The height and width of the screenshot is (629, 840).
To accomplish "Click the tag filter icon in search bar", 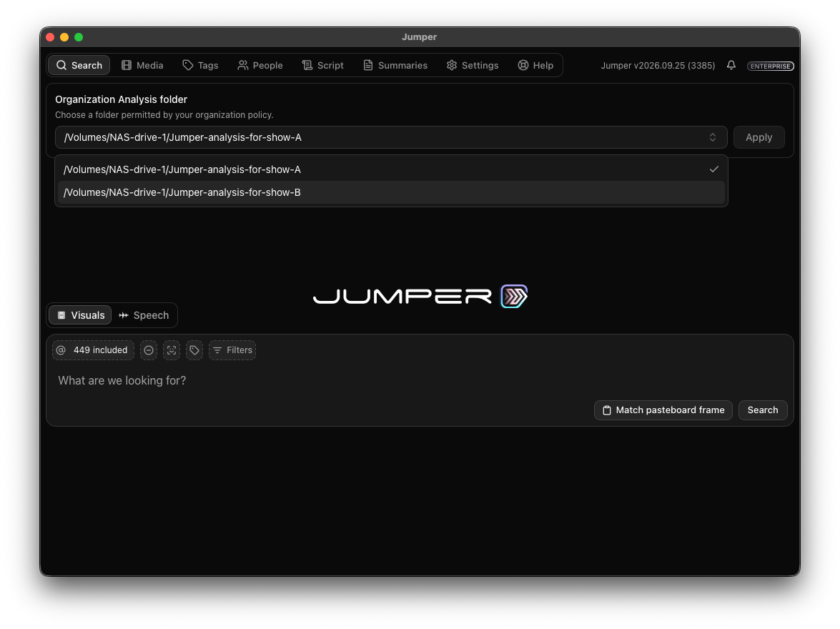I will [194, 350].
